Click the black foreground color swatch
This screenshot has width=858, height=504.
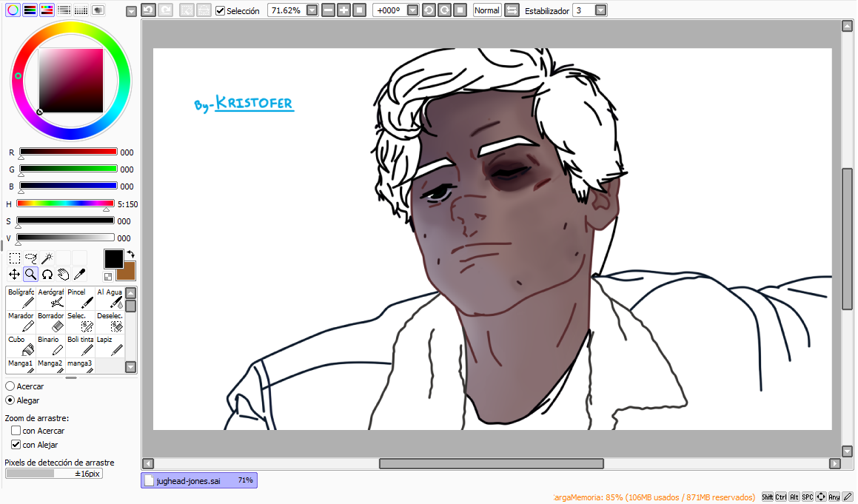[114, 259]
